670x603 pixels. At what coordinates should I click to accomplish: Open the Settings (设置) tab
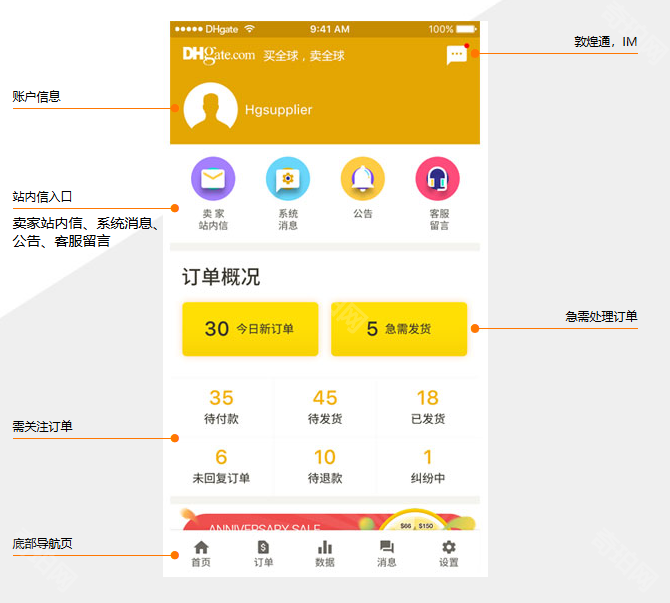[x=449, y=553]
